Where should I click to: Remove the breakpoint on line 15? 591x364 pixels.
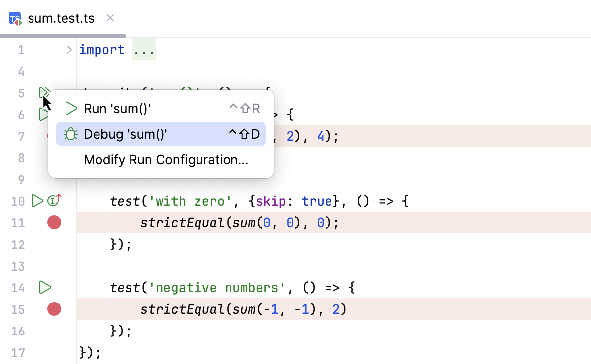pyautogui.click(x=54, y=309)
